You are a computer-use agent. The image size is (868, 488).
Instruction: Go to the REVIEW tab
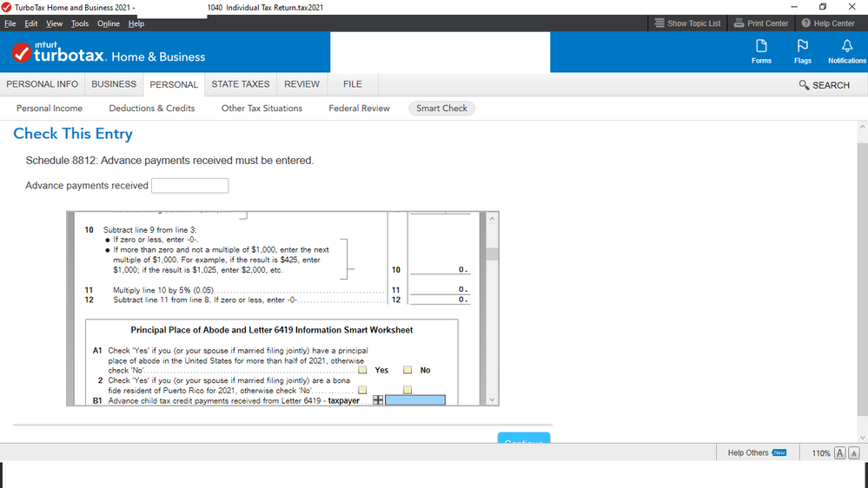[x=301, y=84]
